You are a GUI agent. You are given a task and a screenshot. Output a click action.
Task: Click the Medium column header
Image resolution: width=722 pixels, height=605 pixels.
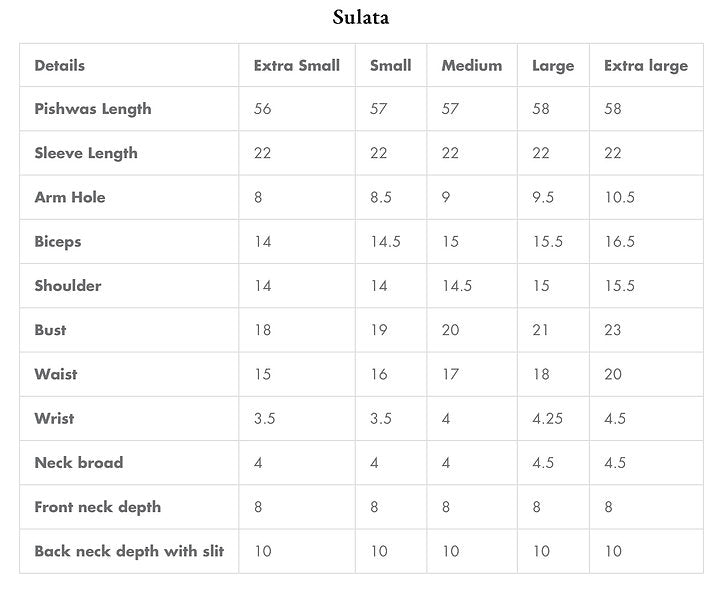point(471,66)
